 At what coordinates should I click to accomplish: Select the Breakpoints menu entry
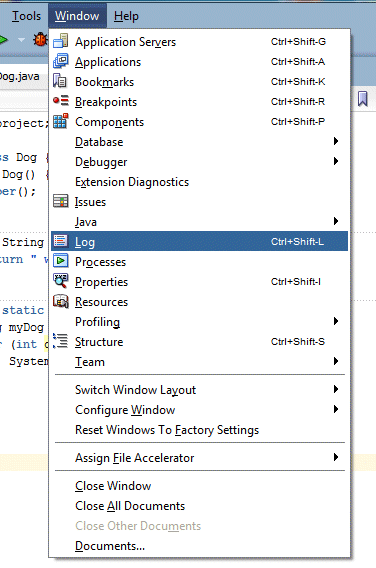pos(199,102)
